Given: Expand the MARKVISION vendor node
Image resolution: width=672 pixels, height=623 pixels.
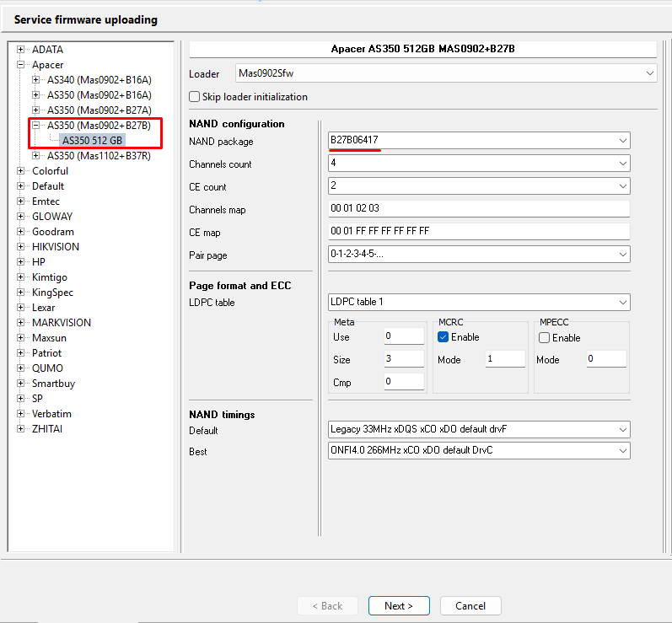Looking at the screenshot, I should [20, 323].
